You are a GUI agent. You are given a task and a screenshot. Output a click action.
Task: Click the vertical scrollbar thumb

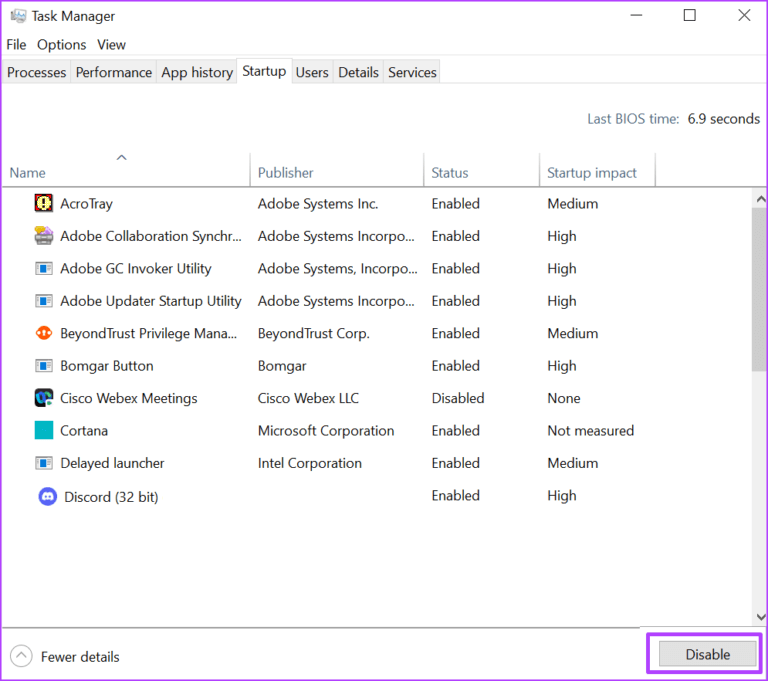coord(759,289)
